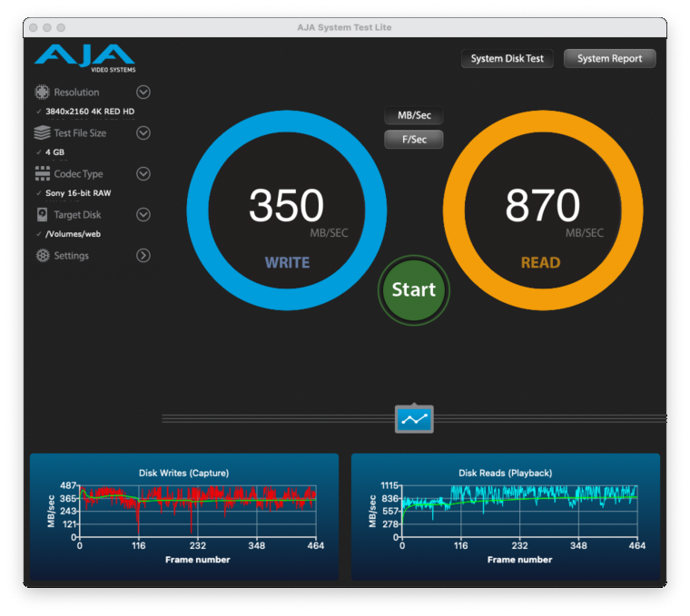The image size is (690, 616).
Task: Click the Disk Writes (Capture) graph
Action: point(184,516)
